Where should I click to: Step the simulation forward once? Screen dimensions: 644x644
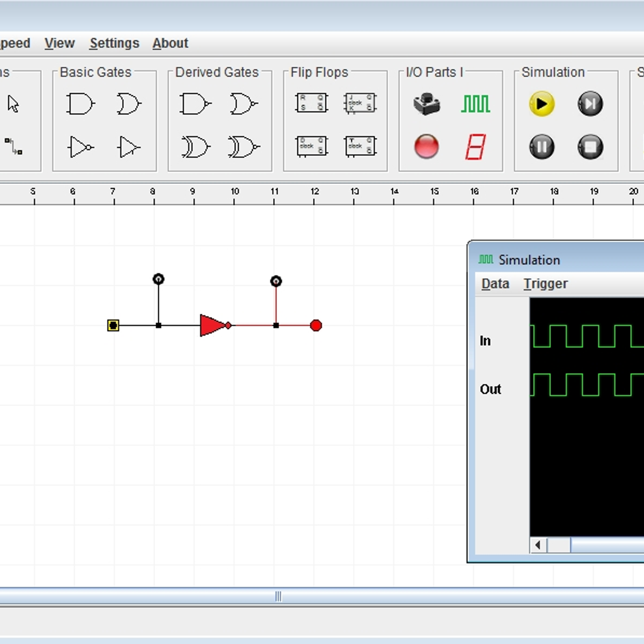pyautogui.click(x=590, y=104)
